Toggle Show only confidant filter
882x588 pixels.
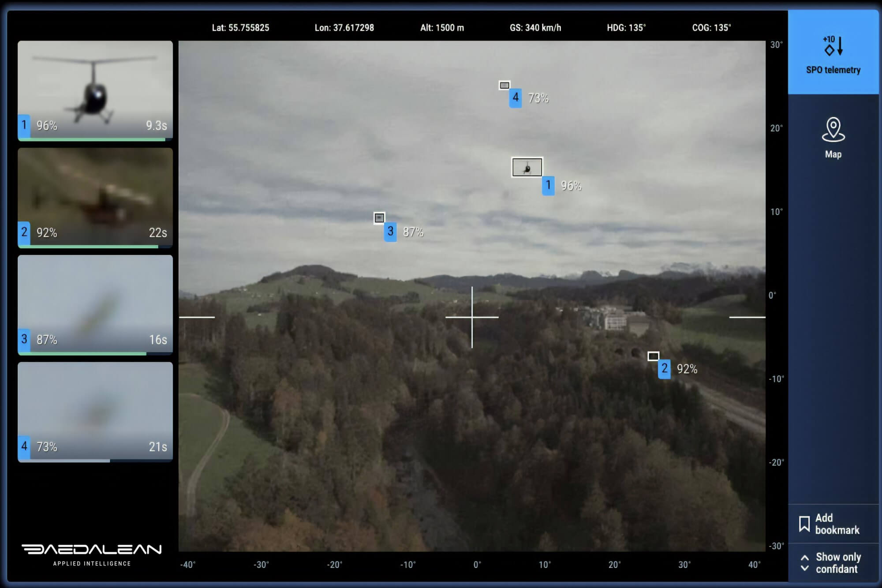[837, 563]
